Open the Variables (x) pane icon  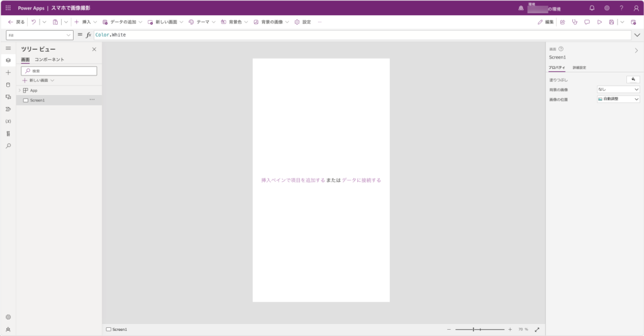[8, 121]
